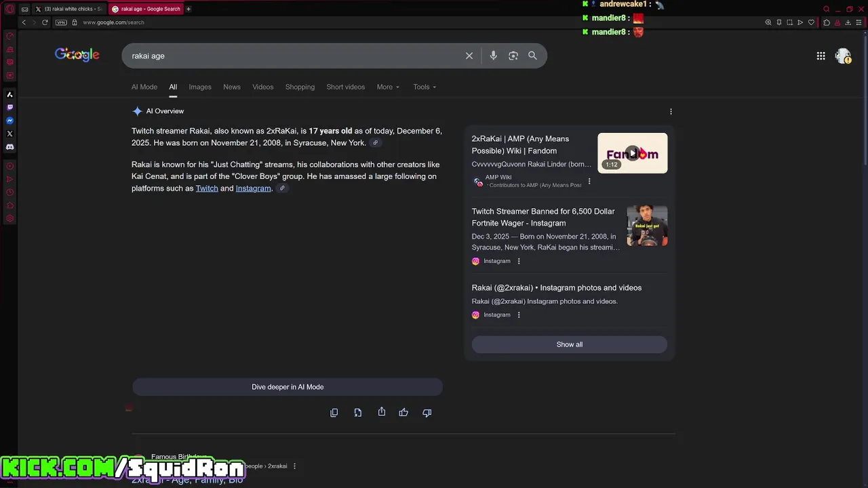This screenshot has width=868, height=488.
Task: Give thumbs down to AI Overview
Action: pyautogui.click(x=427, y=413)
